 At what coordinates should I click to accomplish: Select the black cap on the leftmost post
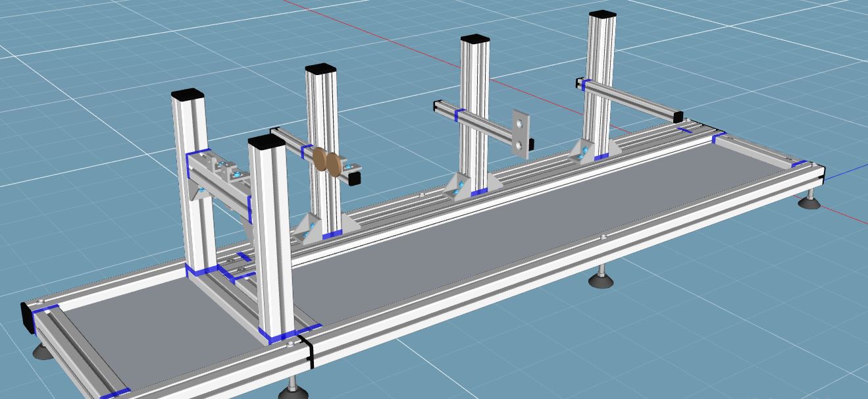click(188, 94)
